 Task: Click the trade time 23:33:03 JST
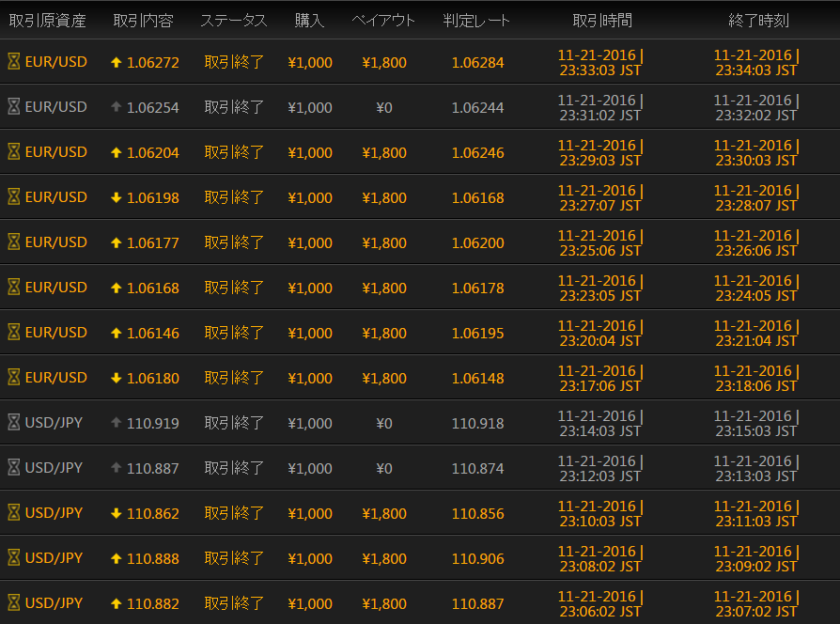click(x=600, y=70)
